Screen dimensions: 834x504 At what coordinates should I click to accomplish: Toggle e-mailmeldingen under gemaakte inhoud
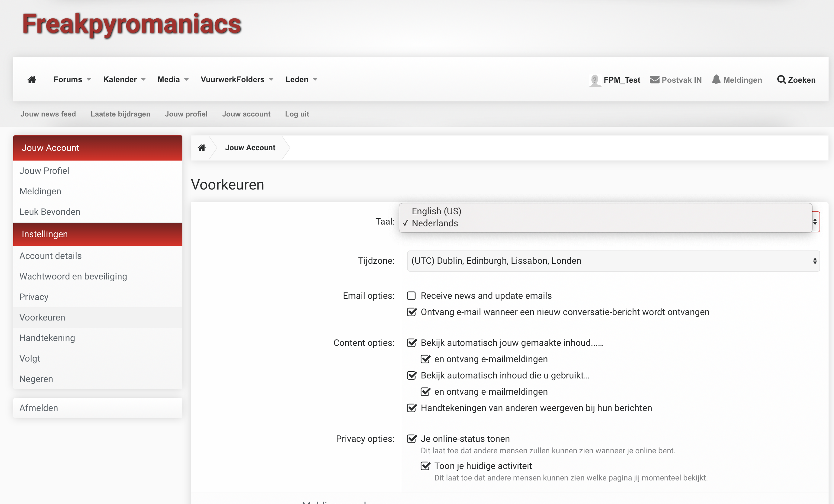click(425, 359)
